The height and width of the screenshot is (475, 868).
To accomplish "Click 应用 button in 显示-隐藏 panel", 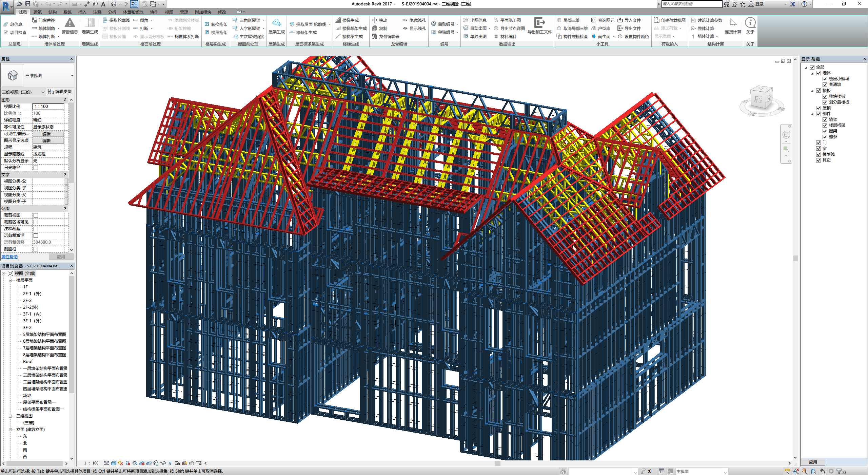I will (x=813, y=462).
